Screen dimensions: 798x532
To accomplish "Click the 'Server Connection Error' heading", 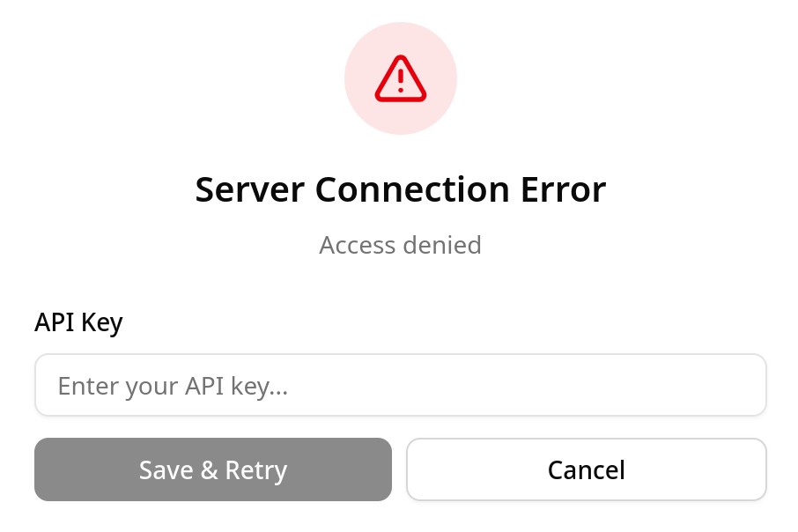I will click(400, 190).
